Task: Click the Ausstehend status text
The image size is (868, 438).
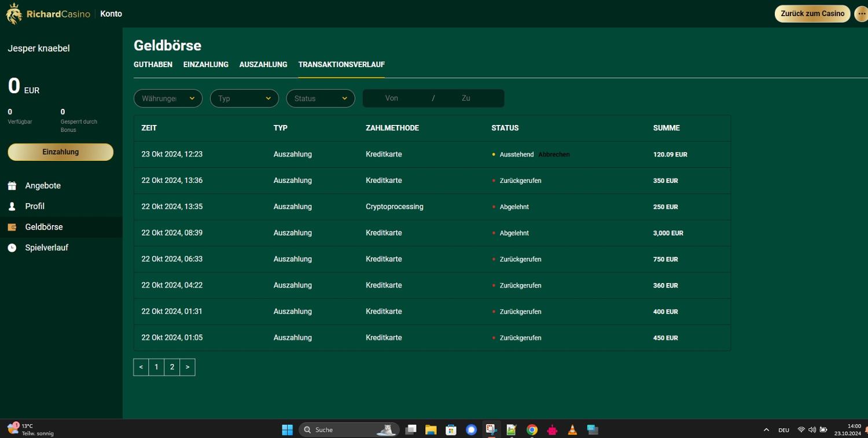Action: pos(517,154)
